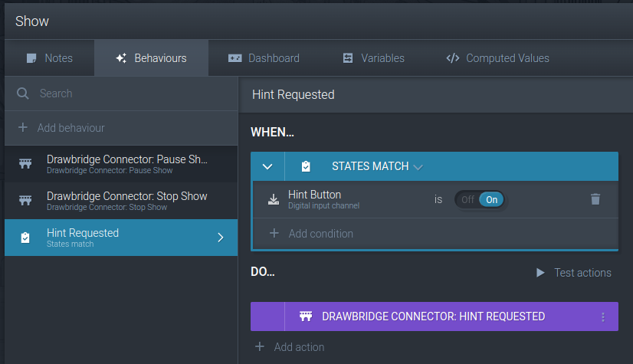Click the Hint Button input icon

[274, 199]
